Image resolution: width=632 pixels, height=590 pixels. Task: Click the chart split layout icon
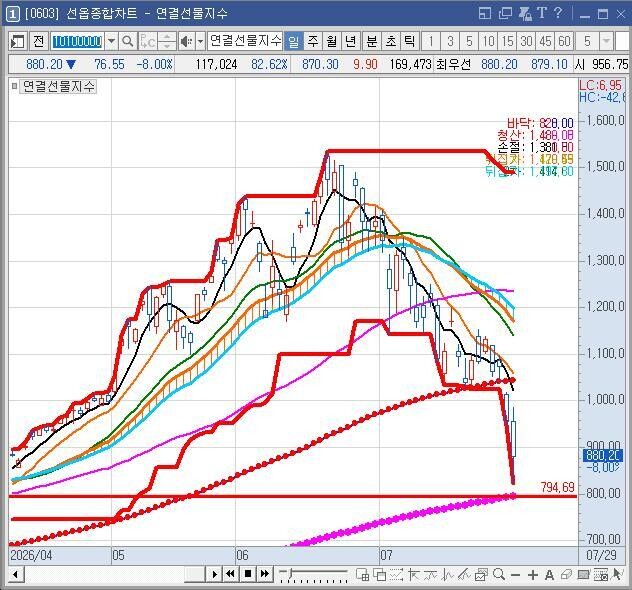(x=363, y=575)
